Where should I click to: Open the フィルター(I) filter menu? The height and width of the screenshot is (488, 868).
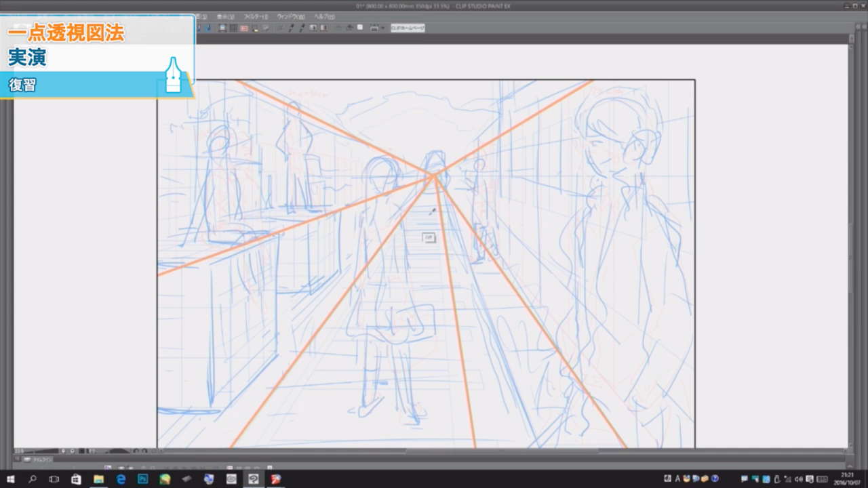[256, 17]
